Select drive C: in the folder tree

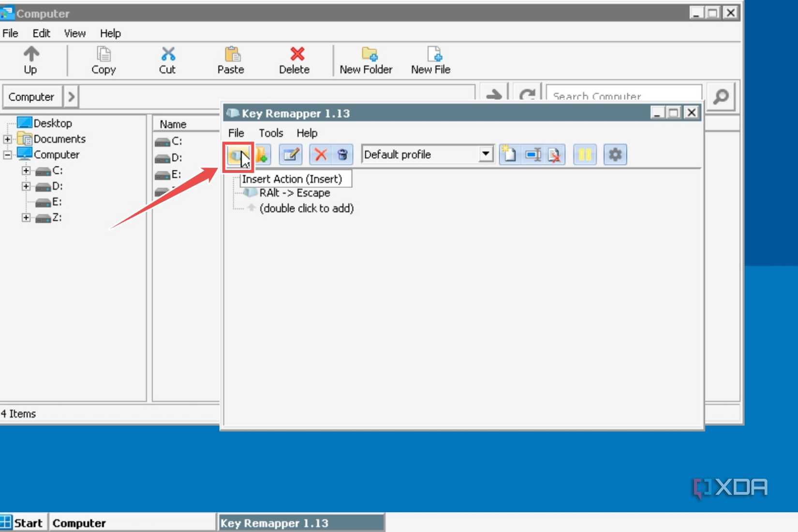(57, 170)
